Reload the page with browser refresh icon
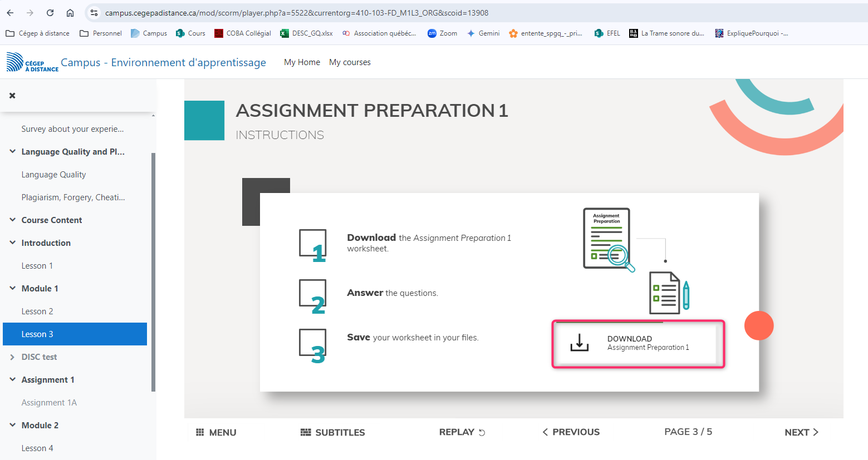The width and height of the screenshot is (868, 460). (x=50, y=13)
